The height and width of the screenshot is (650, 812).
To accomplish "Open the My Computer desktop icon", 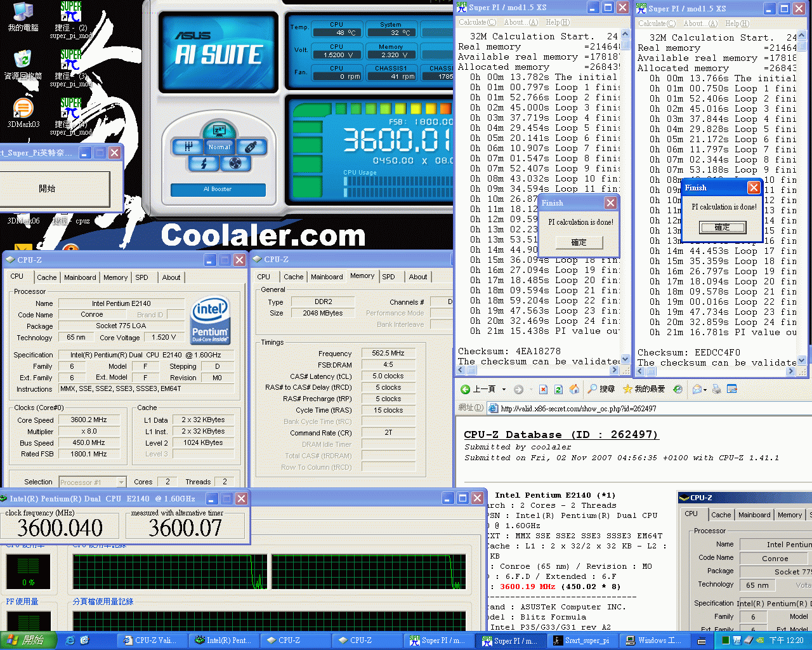I will pos(23,17).
